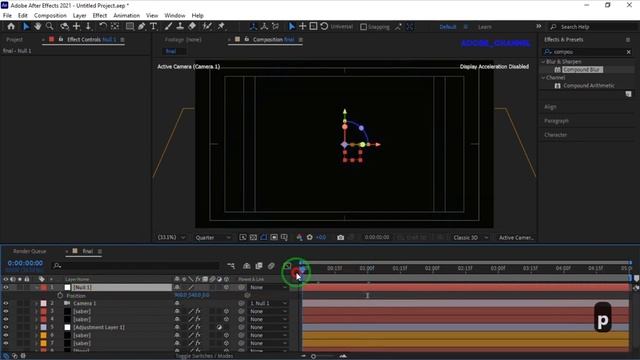Screen dimensions: 640x360
Task: Open the magnification 33.3% dropdown
Action: (171, 237)
